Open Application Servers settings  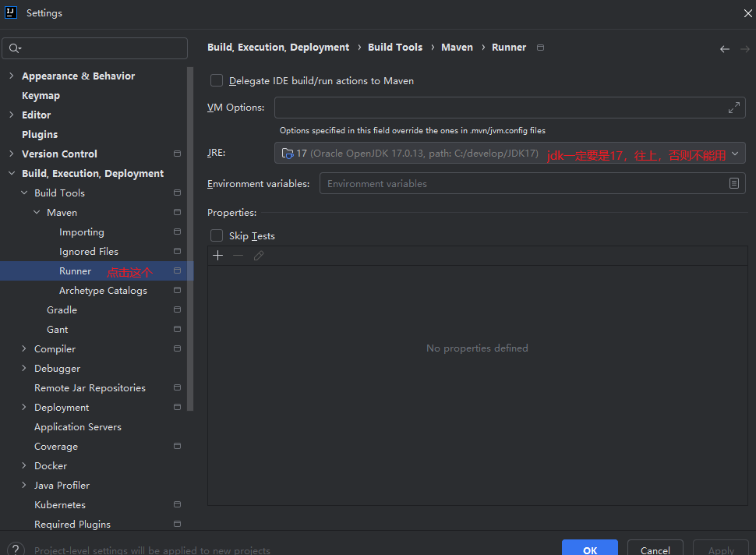[78, 426]
